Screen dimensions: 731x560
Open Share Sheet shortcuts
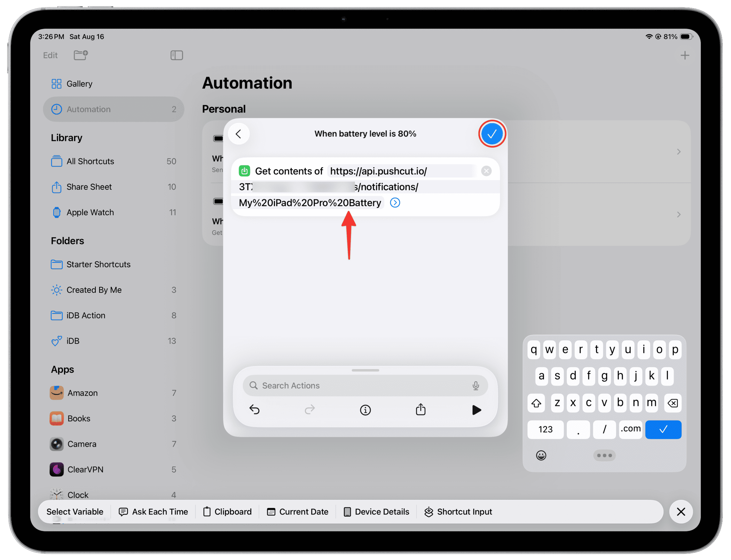113,187
